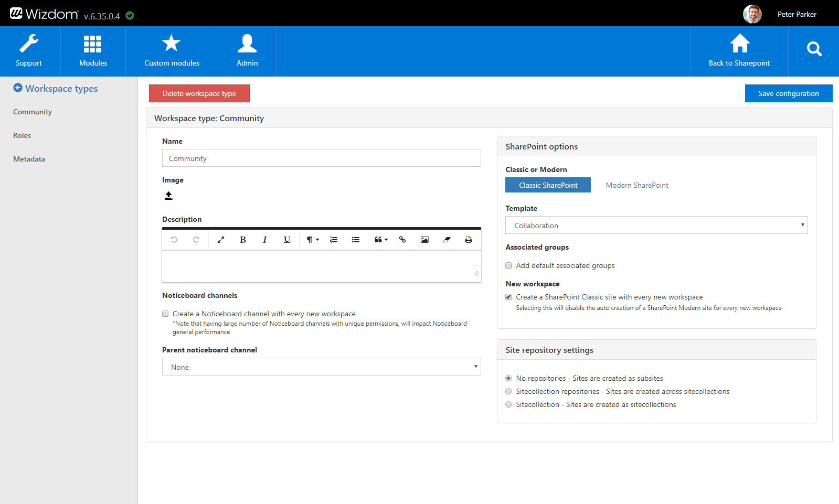Toggle bold formatting in Description editor
This screenshot has height=504, width=839.
coord(242,240)
